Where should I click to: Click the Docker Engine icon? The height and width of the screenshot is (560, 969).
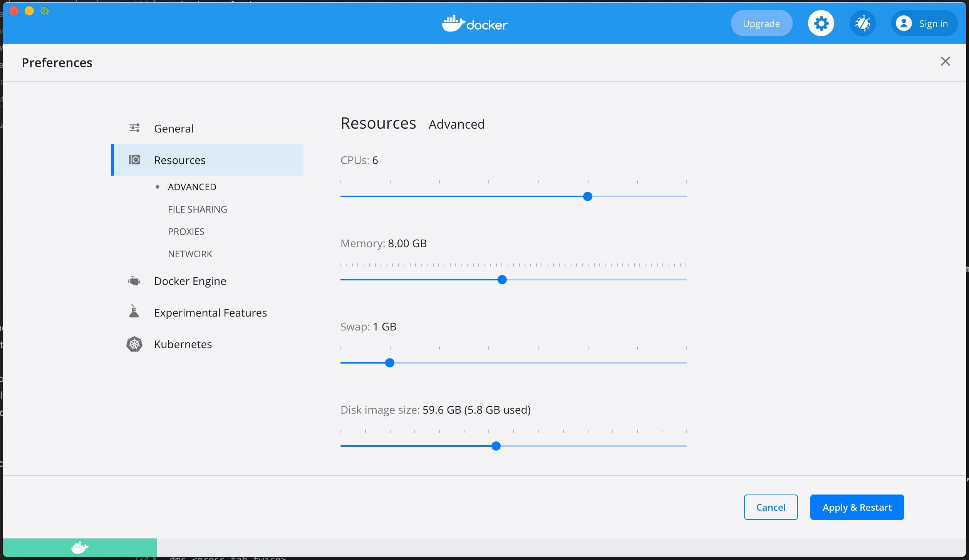(x=134, y=281)
